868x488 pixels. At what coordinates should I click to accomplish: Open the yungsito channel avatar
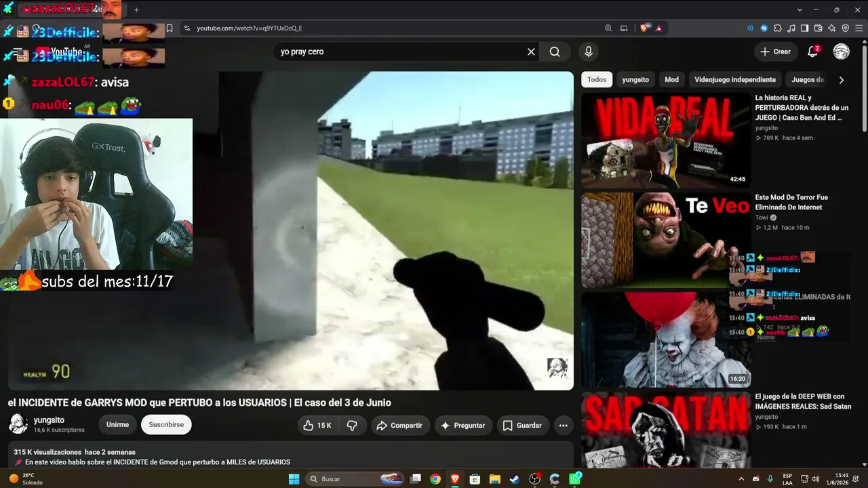tap(18, 425)
